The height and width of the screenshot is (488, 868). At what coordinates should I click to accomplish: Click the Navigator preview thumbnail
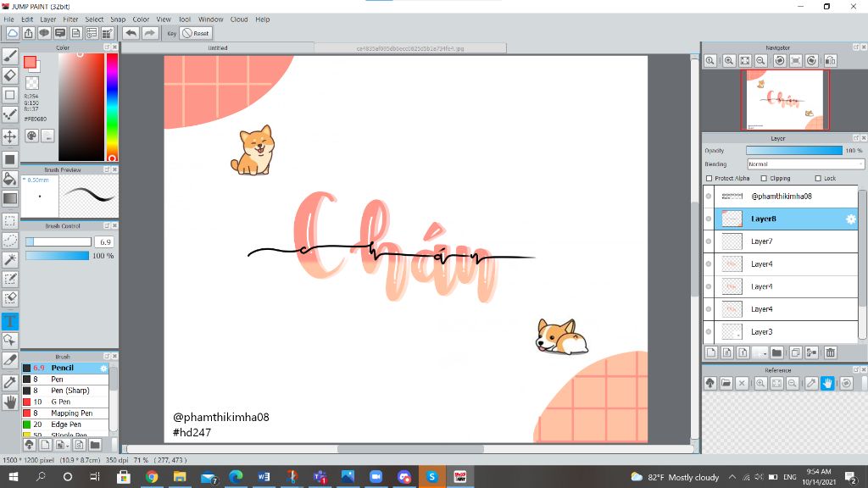click(x=785, y=100)
